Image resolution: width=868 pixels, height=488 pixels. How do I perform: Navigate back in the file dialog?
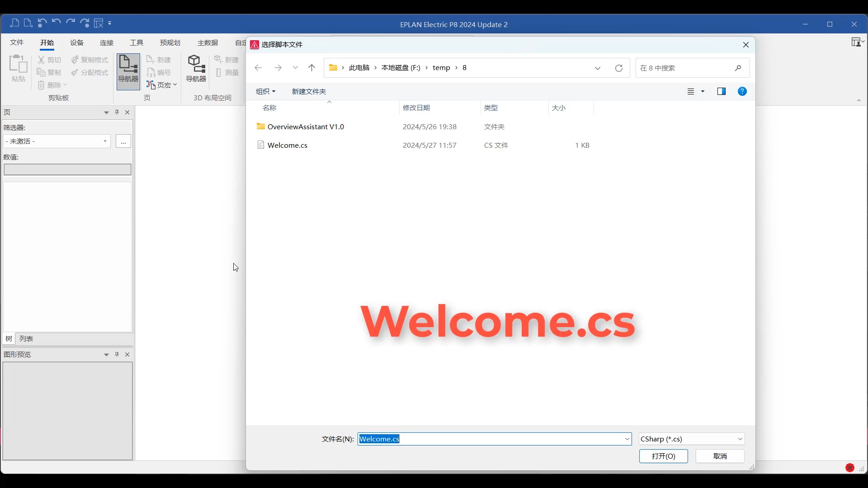pos(258,68)
